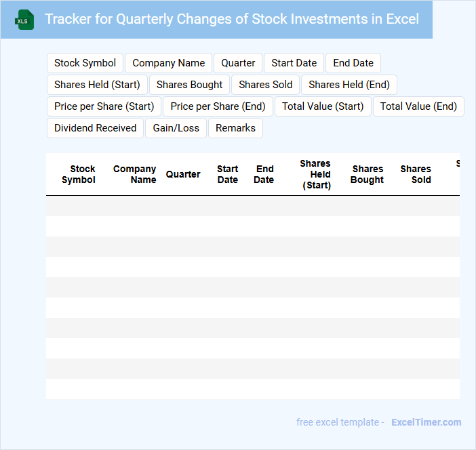476x450 pixels.
Task: Select the Total Value (Start) tag
Action: tap(323, 106)
